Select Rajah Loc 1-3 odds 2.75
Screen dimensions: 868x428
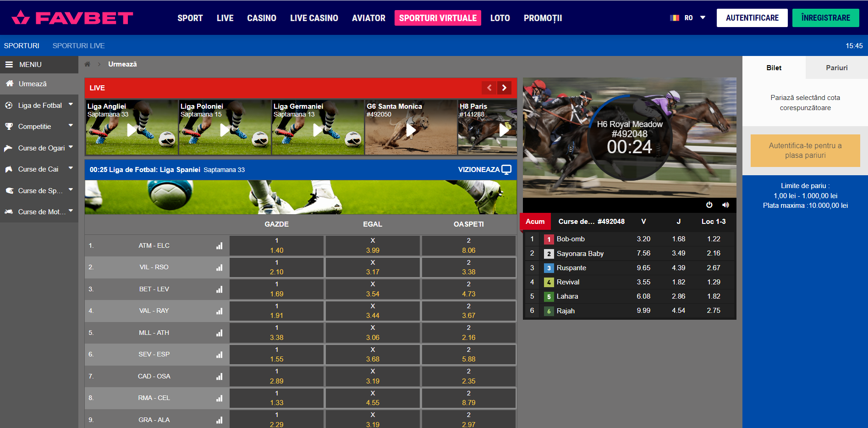pyautogui.click(x=714, y=311)
